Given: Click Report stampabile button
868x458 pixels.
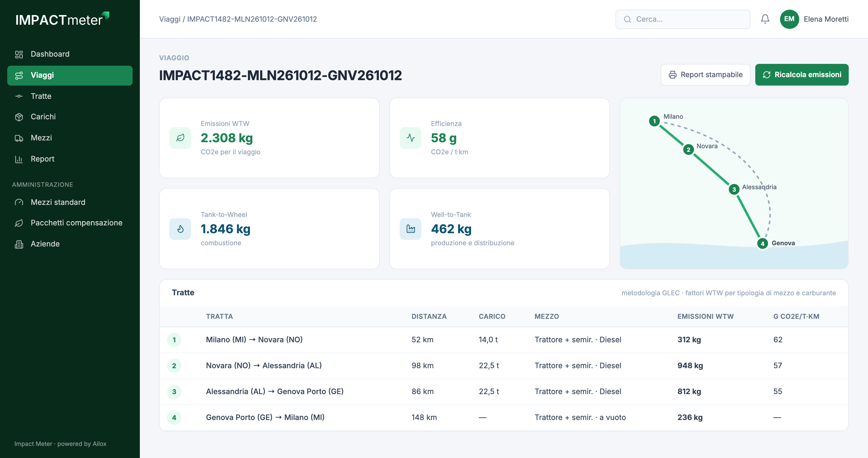Looking at the screenshot, I should (705, 75).
